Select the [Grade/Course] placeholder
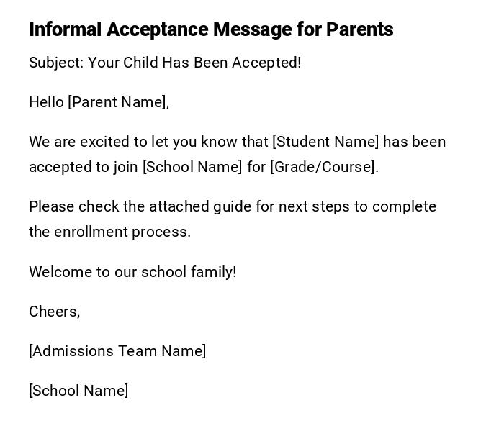The width and height of the screenshot is (504, 436). pos(323,167)
